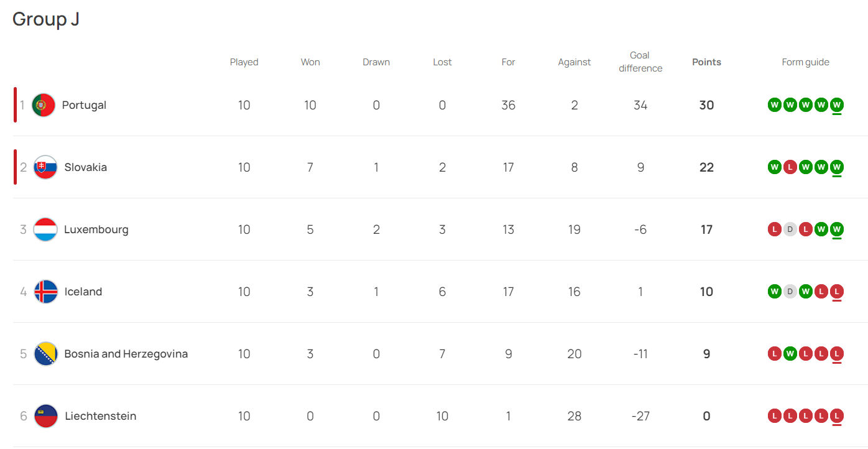
Task: Select Bosnia's green W form badge
Action: [x=790, y=354]
